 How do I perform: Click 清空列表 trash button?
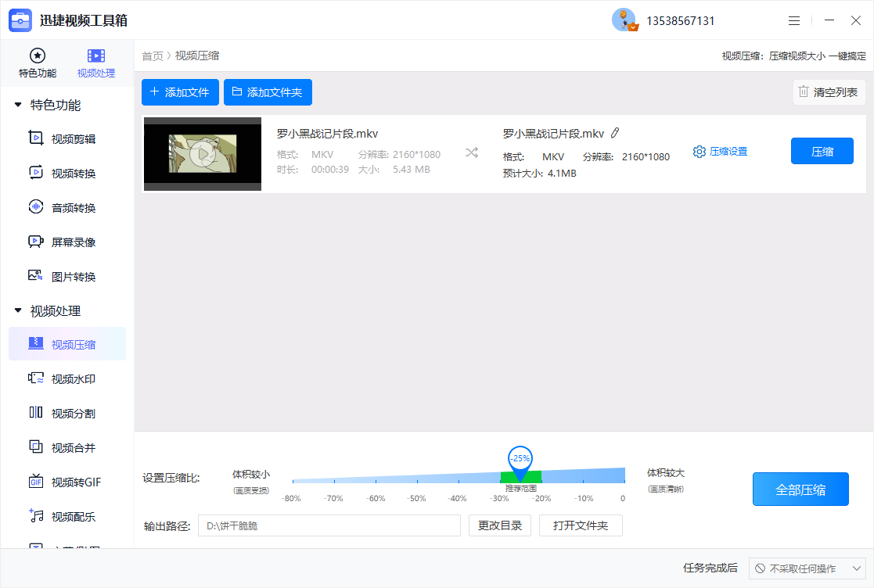(829, 92)
